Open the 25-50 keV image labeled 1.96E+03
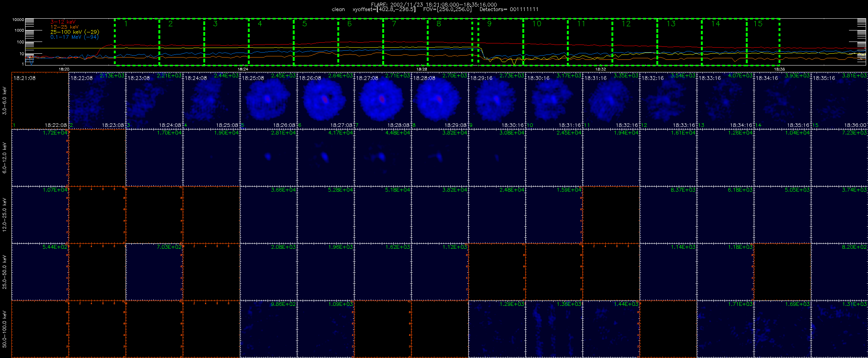Image resolution: width=868 pixels, height=358 pixels. pyautogui.click(x=325, y=272)
